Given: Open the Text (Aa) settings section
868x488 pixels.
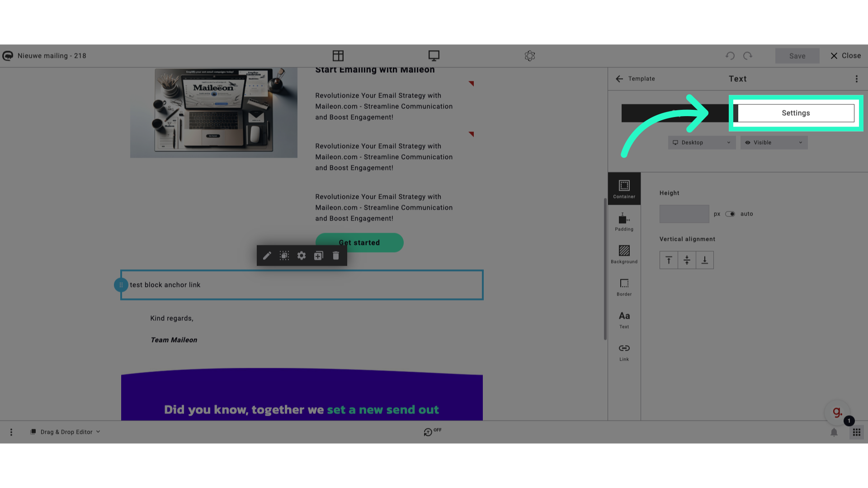Looking at the screenshot, I should (624, 319).
